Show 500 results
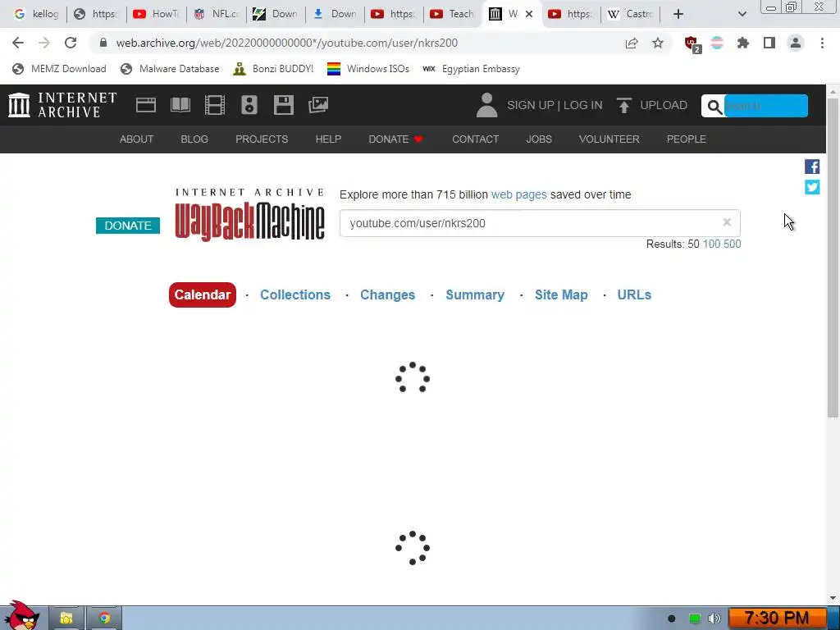 pyautogui.click(x=733, y=244)
